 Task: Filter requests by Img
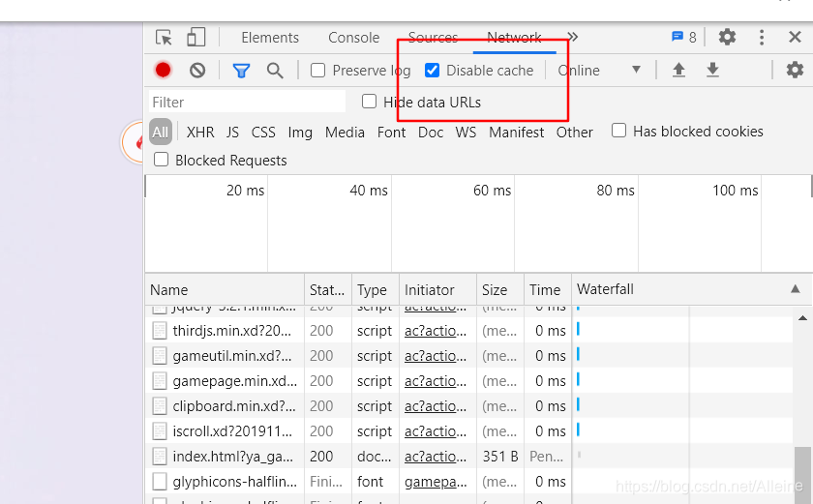click(300, 133)
